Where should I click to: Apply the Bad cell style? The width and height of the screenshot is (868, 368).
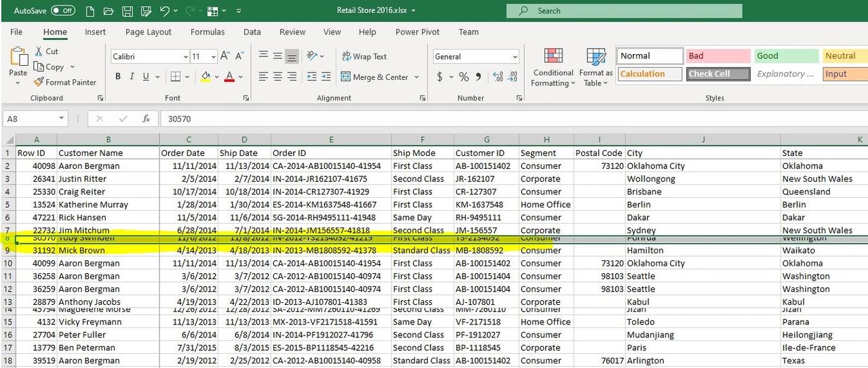click(718, 56)
